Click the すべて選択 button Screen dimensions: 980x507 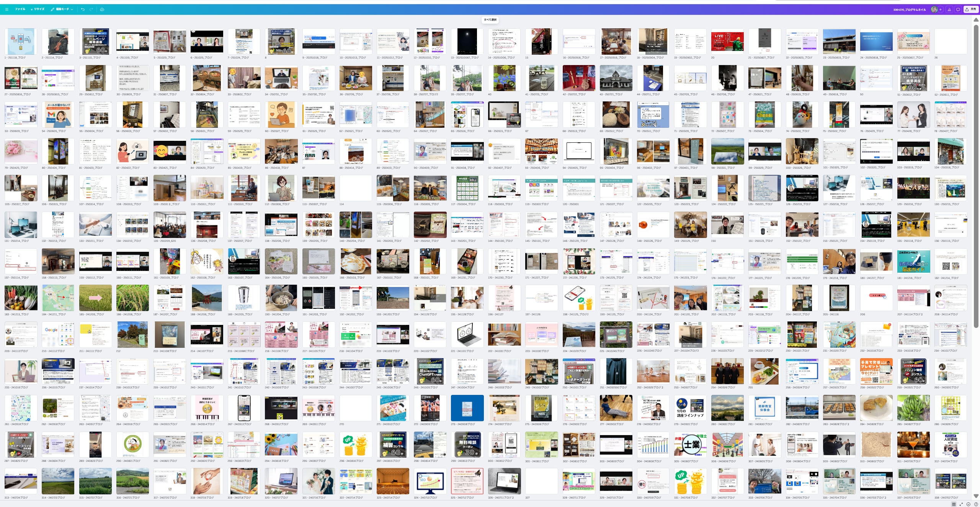pos(490,20)
